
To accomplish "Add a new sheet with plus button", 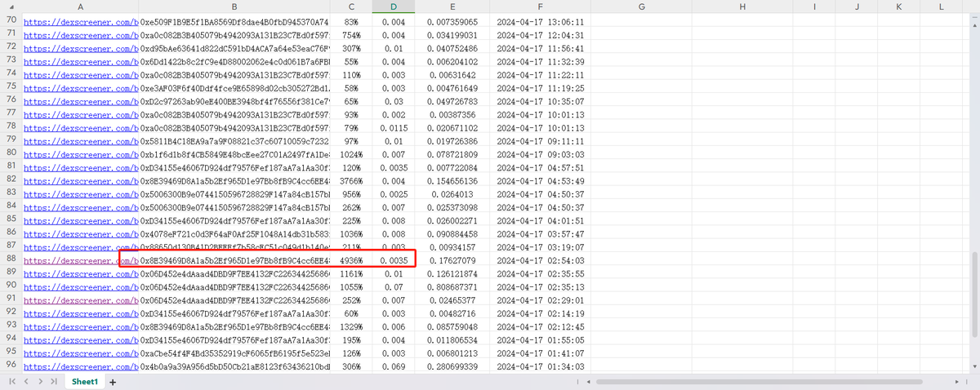I will click(113, 381).
